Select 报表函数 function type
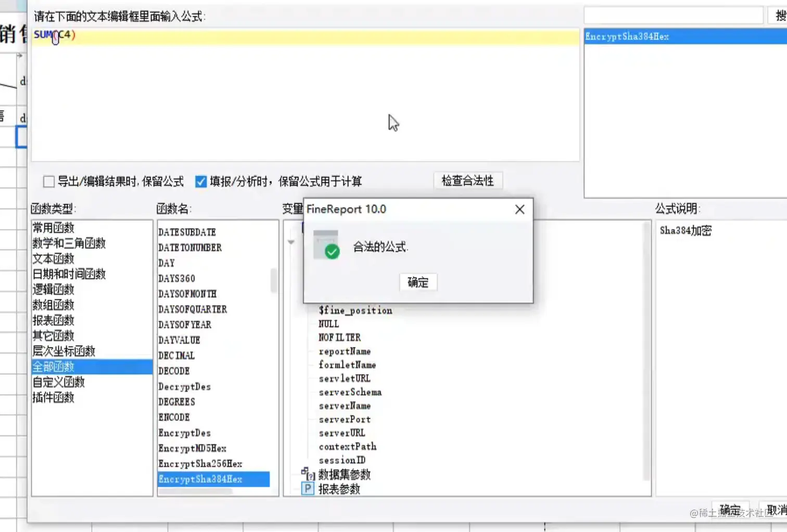 [92, 320]
